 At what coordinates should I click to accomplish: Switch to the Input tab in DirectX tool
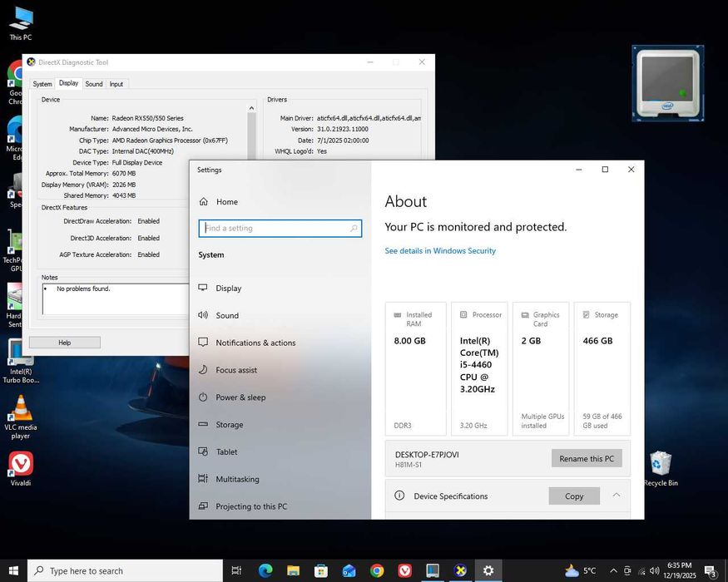click(116, 84)
